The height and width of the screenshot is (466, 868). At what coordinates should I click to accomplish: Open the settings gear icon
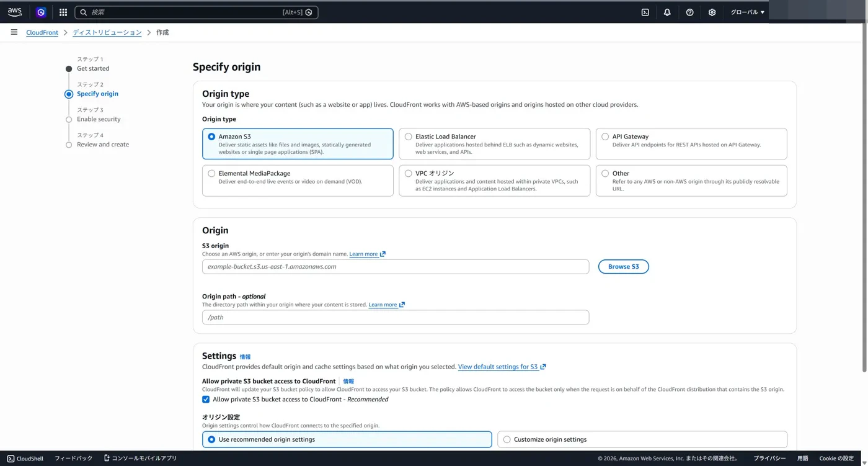point(712,12)
